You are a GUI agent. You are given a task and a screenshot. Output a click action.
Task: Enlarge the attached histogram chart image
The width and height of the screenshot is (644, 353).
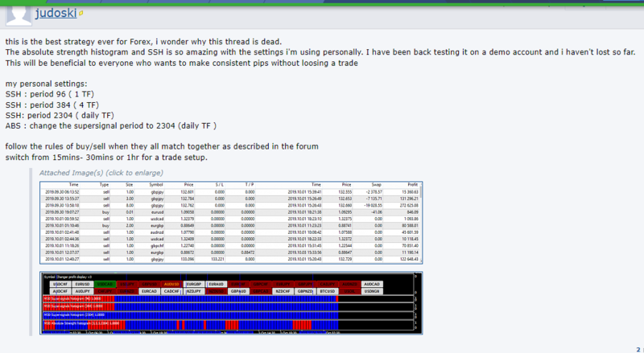point(231,303)
